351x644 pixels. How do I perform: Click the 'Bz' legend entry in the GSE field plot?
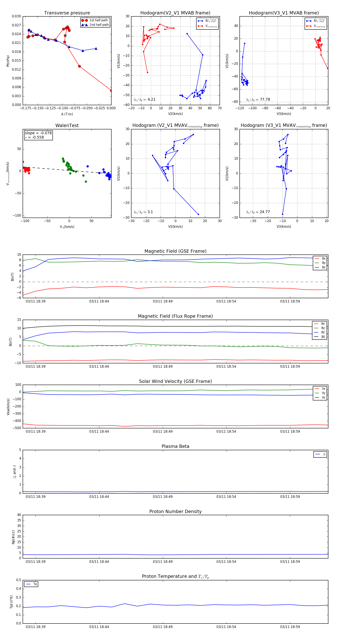320,267
